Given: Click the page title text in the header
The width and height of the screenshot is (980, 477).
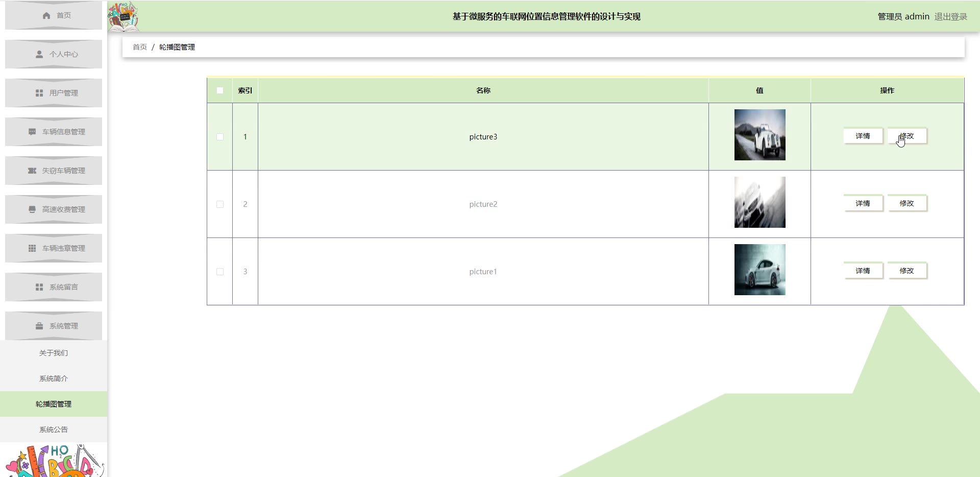Looking at the screenshot, I should pyautogui.click(x=546, y=16).
